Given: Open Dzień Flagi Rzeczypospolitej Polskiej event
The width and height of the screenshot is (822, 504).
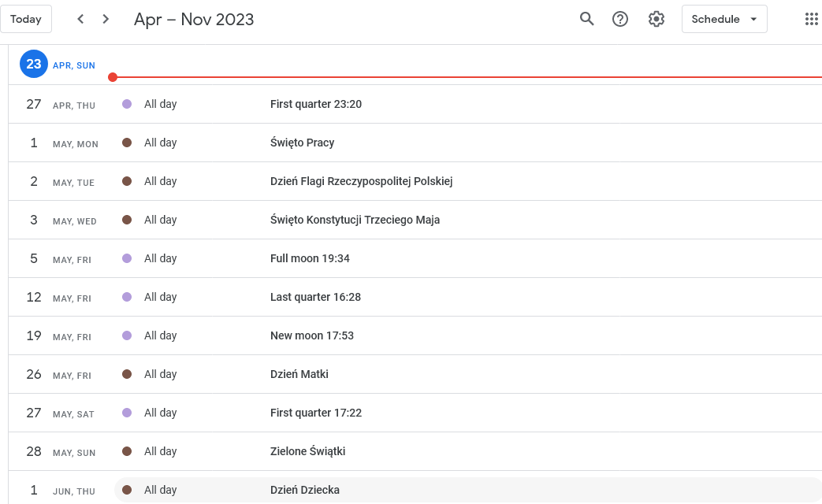Looking at the screenshot, I should point(361,181).
